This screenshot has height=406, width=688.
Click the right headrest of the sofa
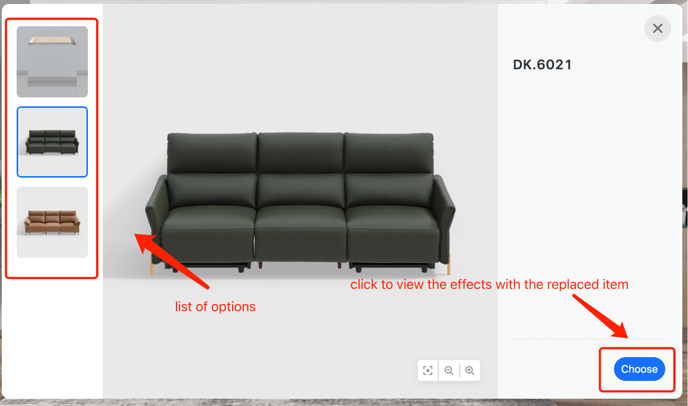(389, 153)
